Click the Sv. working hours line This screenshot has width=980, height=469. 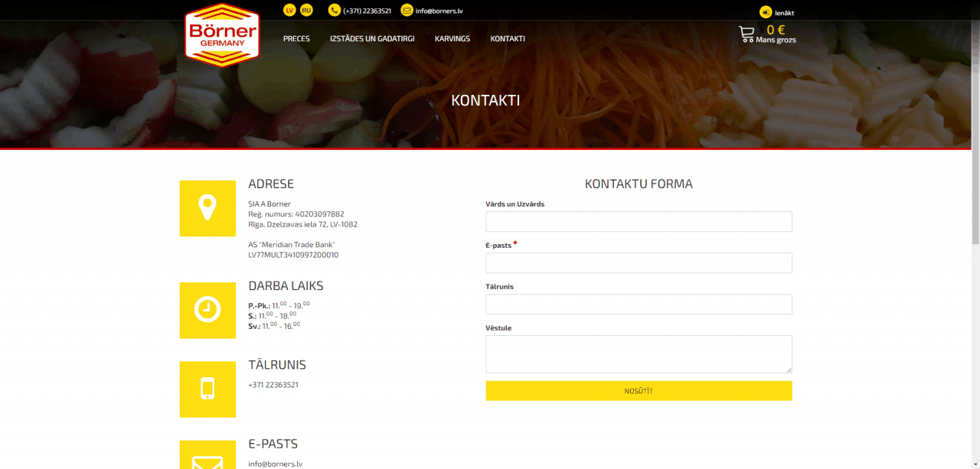pos(274,325)
